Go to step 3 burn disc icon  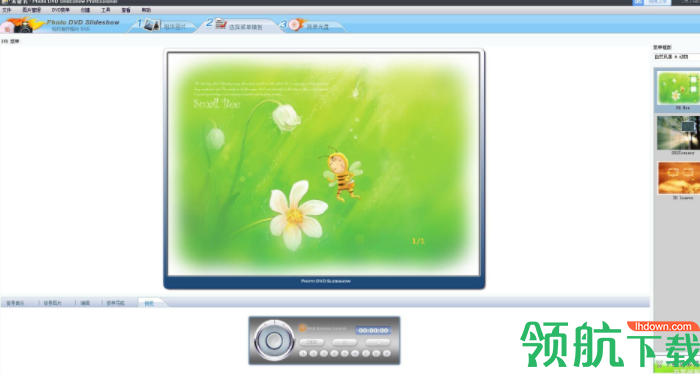point(297,24)
